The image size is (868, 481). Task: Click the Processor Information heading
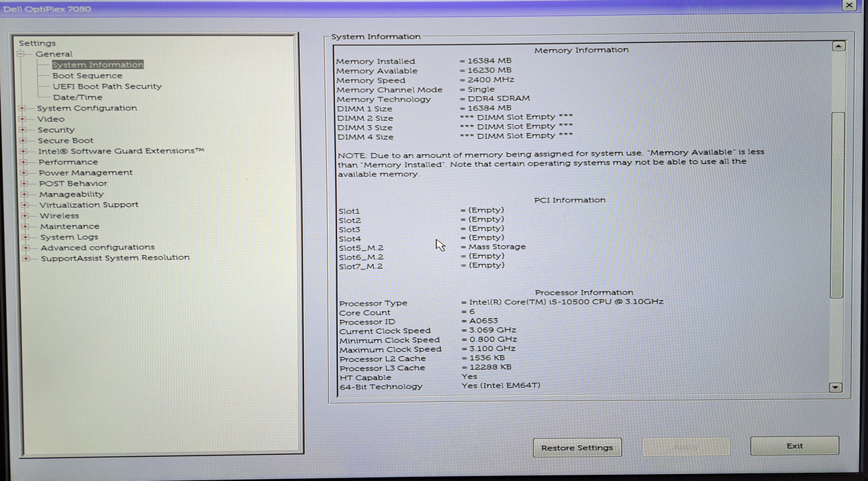[585, 292]
